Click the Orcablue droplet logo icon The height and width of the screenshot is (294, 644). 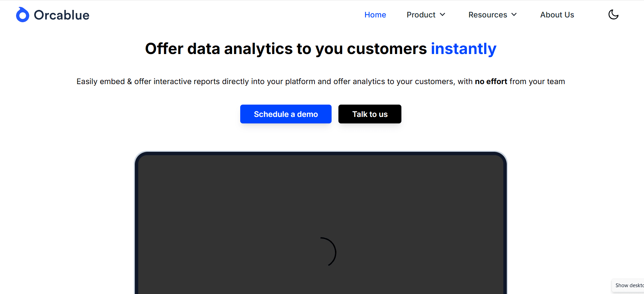[x=23, y=15]
